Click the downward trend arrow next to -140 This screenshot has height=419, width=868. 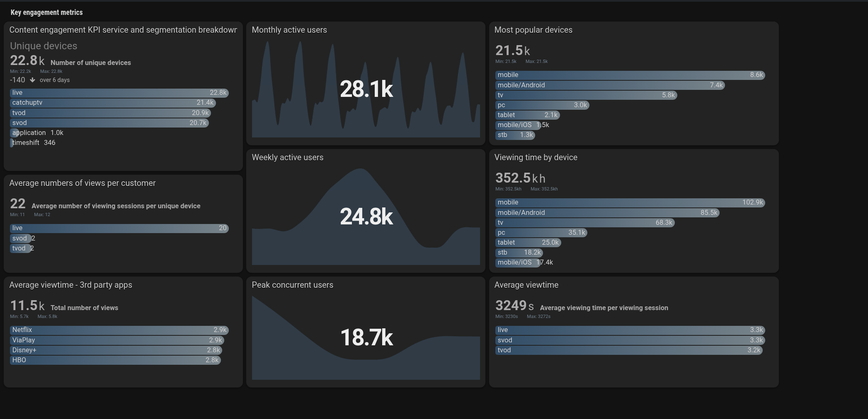coord(32,80)
